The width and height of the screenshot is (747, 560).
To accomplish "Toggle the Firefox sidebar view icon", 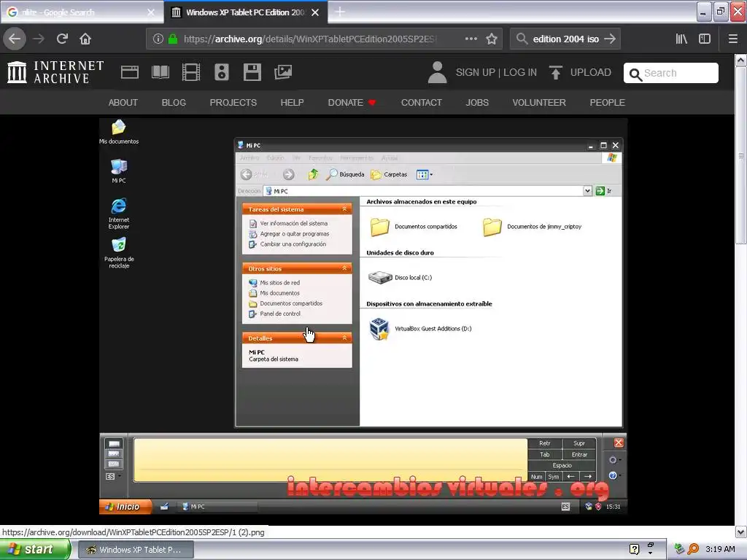I will (705, 39).
